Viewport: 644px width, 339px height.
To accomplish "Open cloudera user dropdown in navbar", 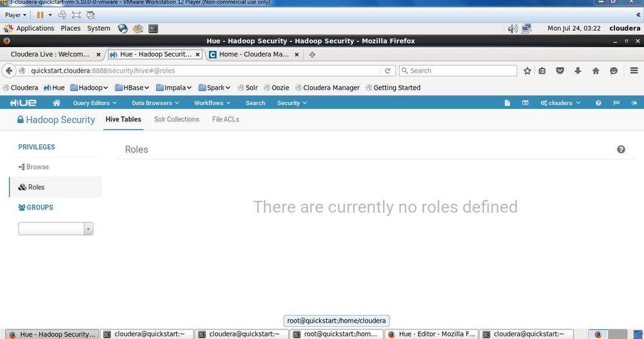I will 560,103.
